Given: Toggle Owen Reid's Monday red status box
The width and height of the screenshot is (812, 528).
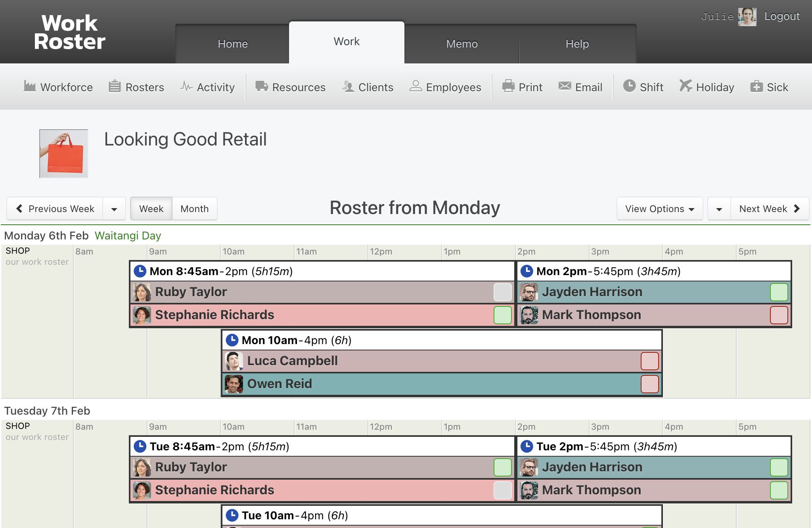Looking at the screenshot, I should coord(650,384).
